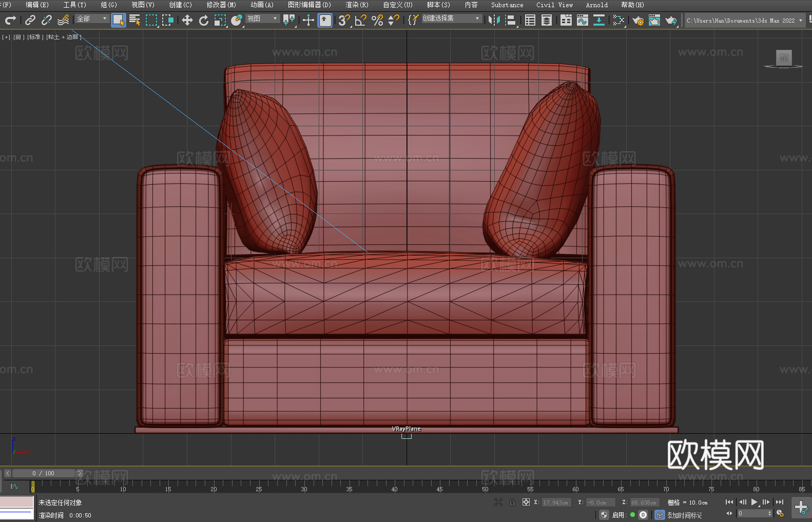Click the Select and Manipulate icon

click(x=308, y=20)
